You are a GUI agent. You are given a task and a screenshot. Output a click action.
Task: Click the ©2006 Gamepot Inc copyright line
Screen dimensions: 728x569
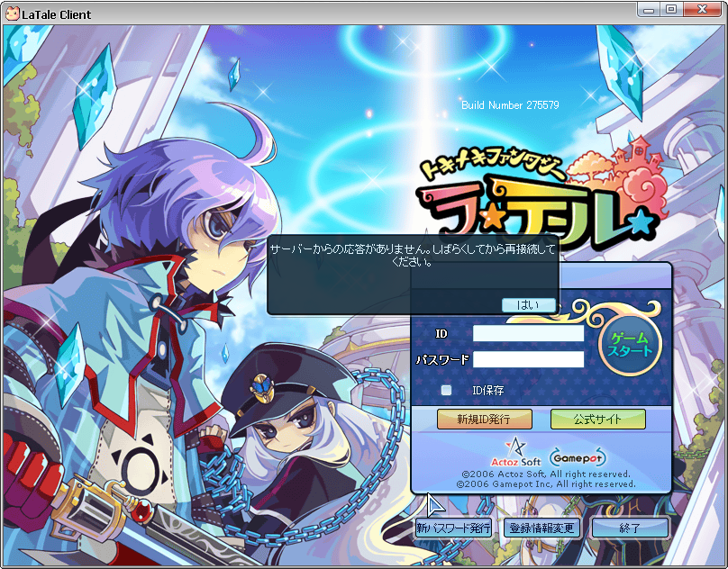tap(546, 484)
